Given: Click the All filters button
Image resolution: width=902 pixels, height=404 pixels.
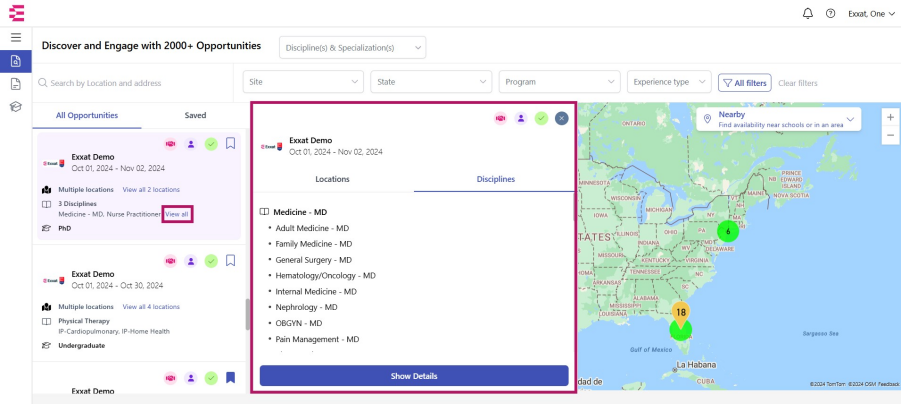Looking at the screenshot, I should click(x=744, y=83).
